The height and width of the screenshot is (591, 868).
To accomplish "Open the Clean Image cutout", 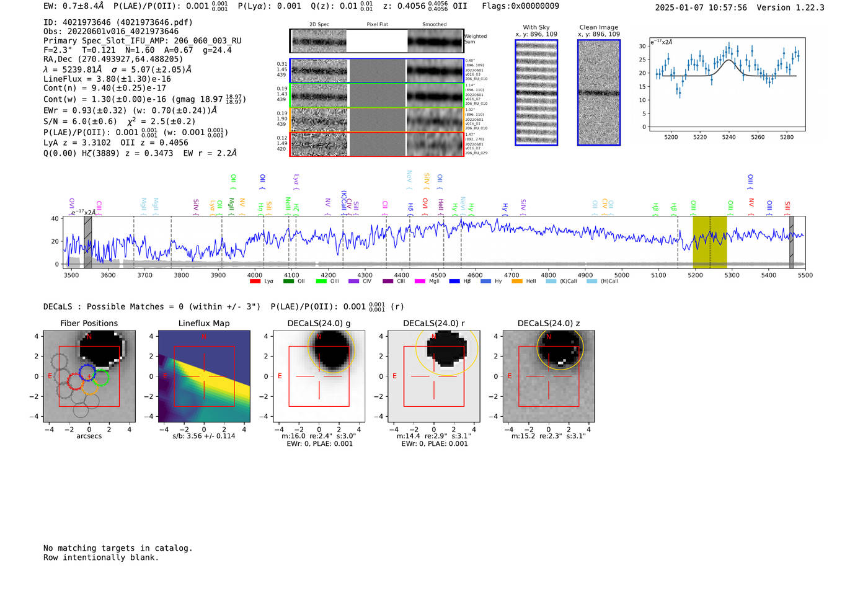I will 599,92.
